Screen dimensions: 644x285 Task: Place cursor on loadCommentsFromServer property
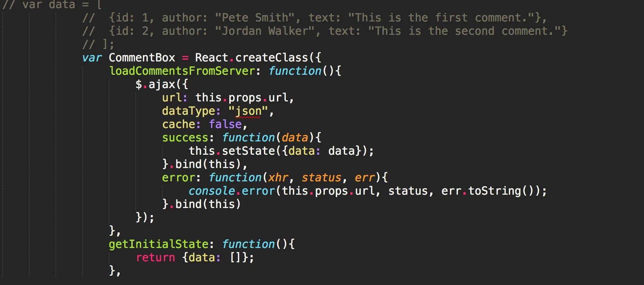[182, 71]
